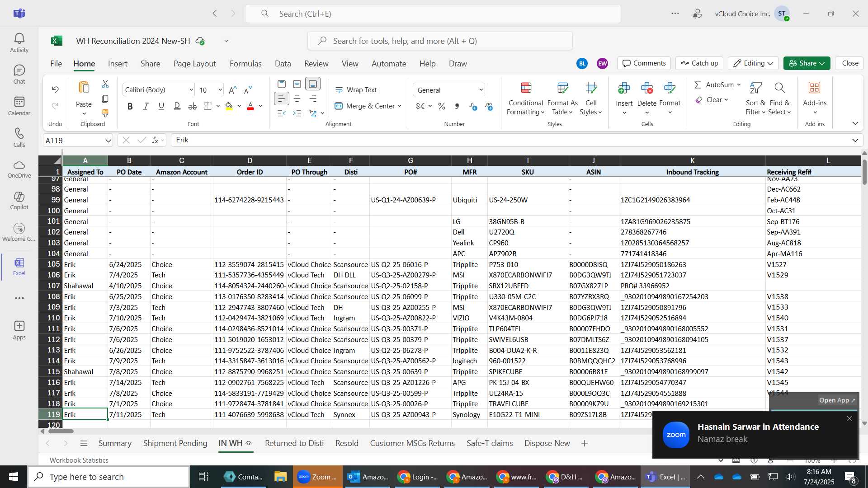Expand the Merge & Center options arrow

[x=400, y=106]
